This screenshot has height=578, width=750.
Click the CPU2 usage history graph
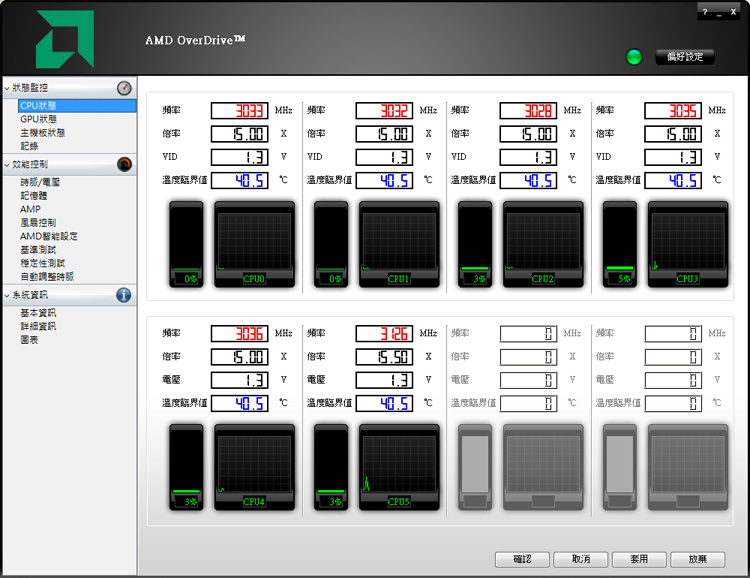click(543, 245)
